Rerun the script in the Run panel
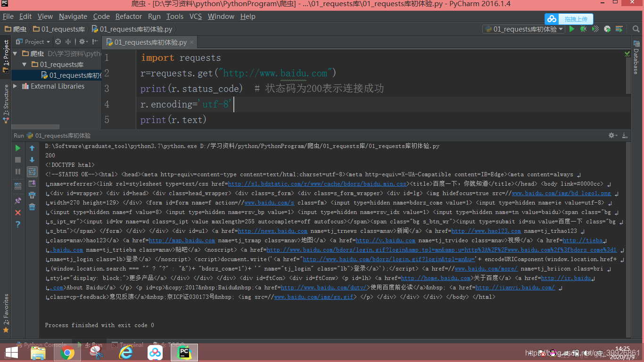The image size is (644, 362). pyautogui.click(x=18, y=148)
